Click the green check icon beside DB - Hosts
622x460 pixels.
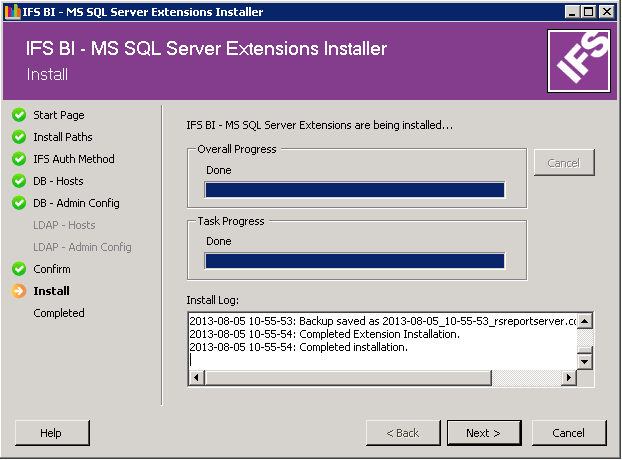pyautogui.click(x=18, y=181)
